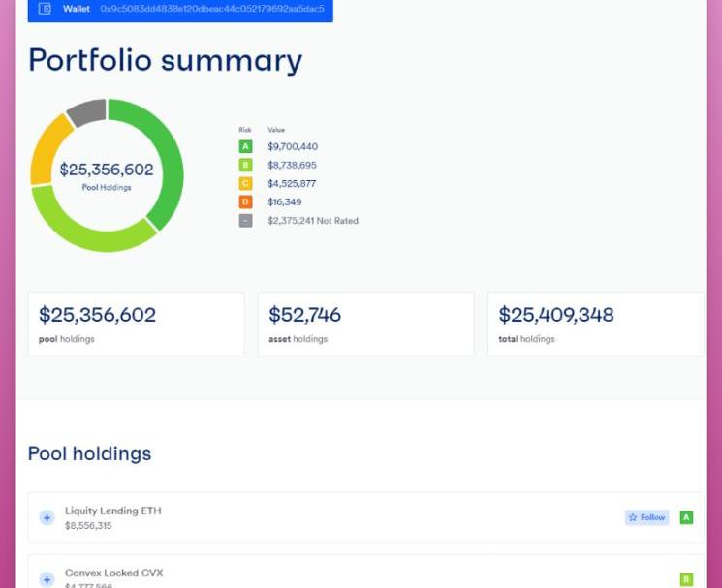
Task: Click the gray segment of the donut chart
Action: tap(87, 112)
